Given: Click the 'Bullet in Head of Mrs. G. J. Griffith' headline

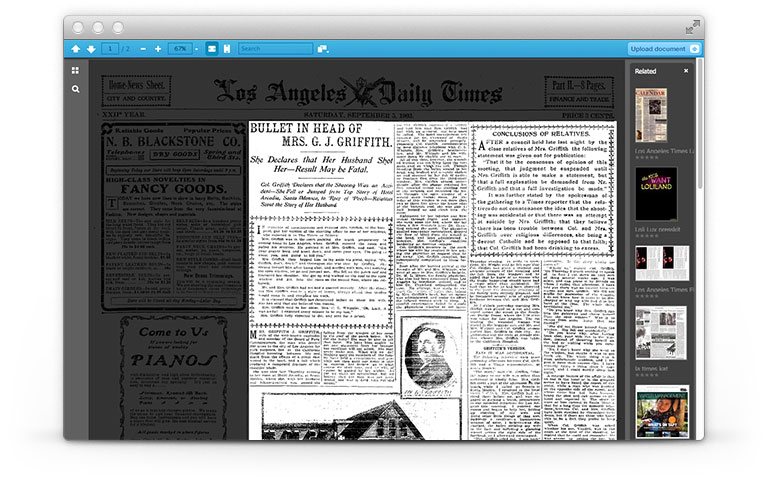Looking at the screenshot, I should point(321,135).
